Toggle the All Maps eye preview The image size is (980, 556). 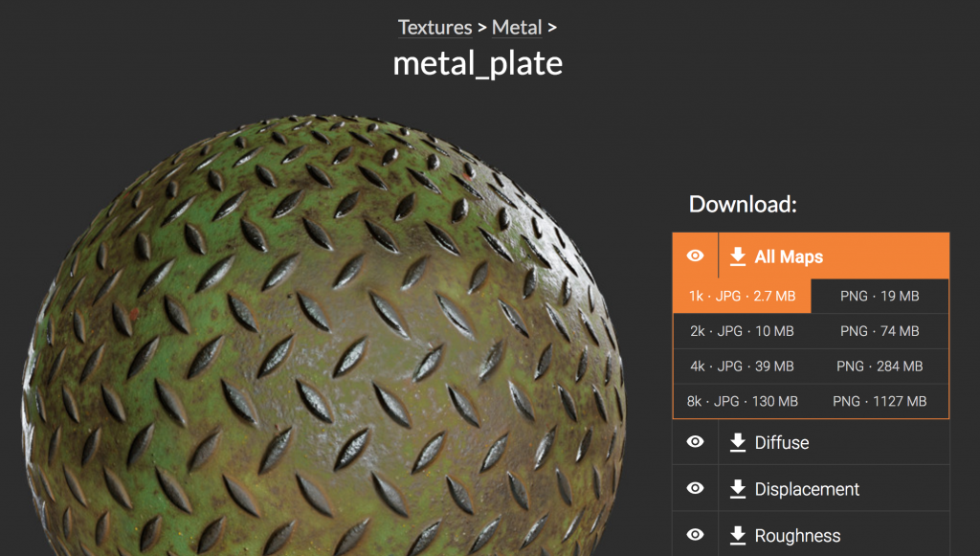(x=696, y=256)
